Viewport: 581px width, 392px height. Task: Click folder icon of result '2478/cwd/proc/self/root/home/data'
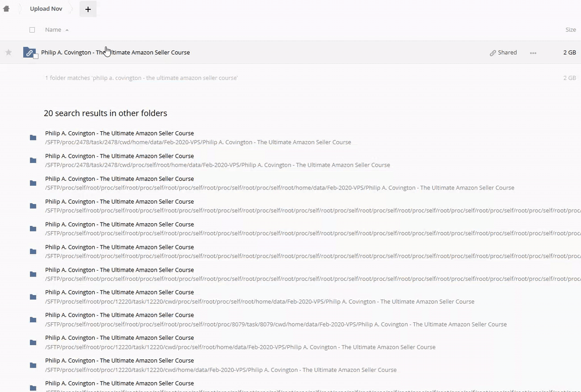point(33,160)
